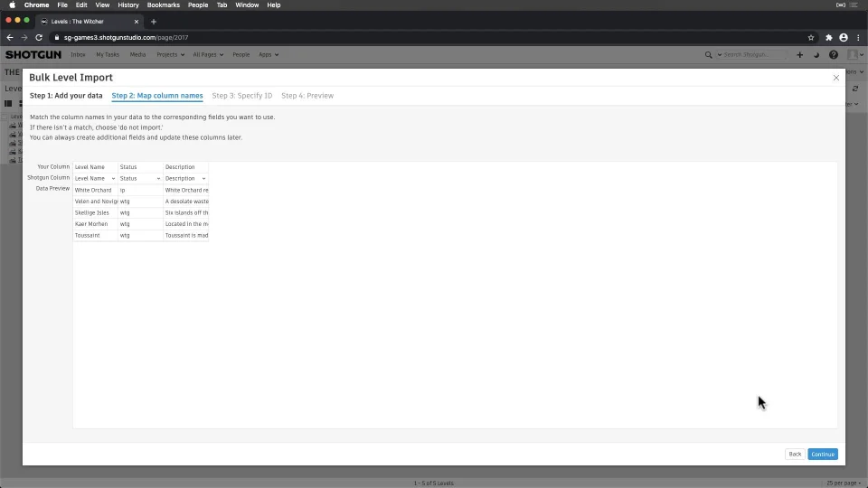
Task: Open Step 1: Add your data
Action: pos(66,96)
